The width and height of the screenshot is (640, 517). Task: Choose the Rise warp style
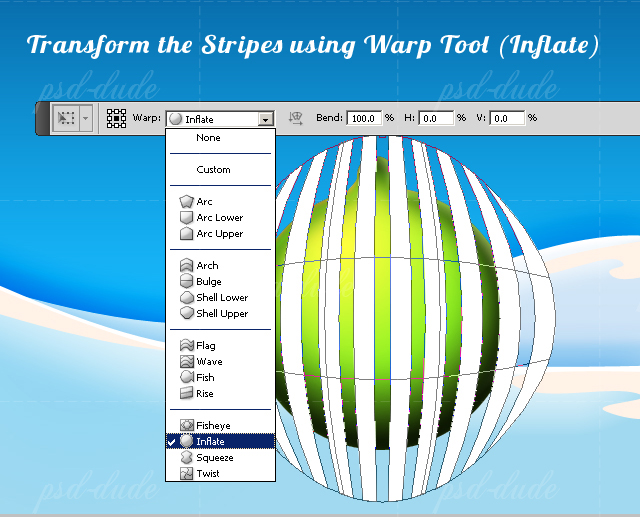(220, 394)
